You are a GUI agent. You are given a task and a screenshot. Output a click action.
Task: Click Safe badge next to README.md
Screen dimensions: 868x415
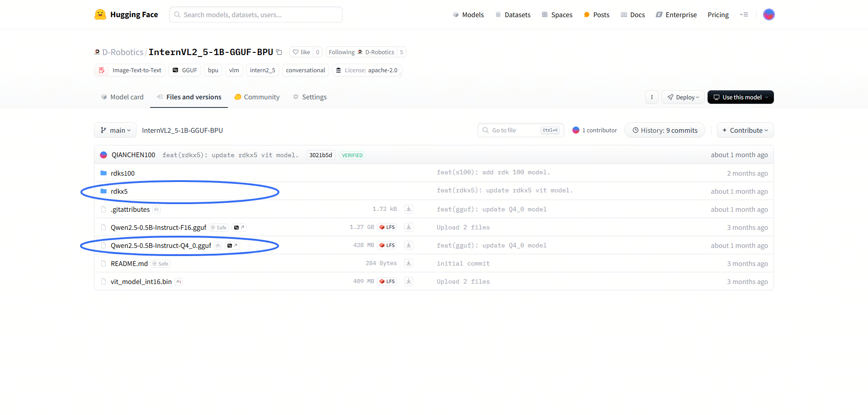(160, 264)
